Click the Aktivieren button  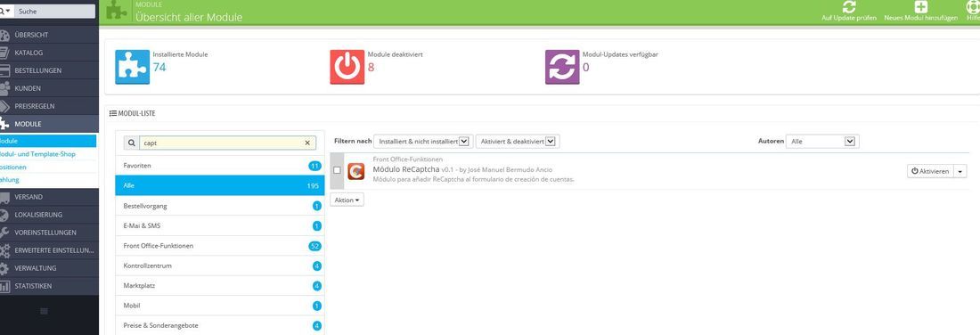click(930, 171)
